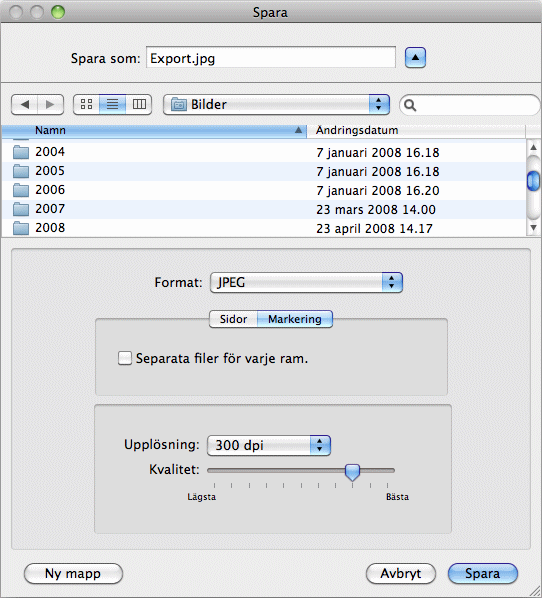Click the Kvalitet slider handle
The image size is (542, 598).
tap(352, 472)
